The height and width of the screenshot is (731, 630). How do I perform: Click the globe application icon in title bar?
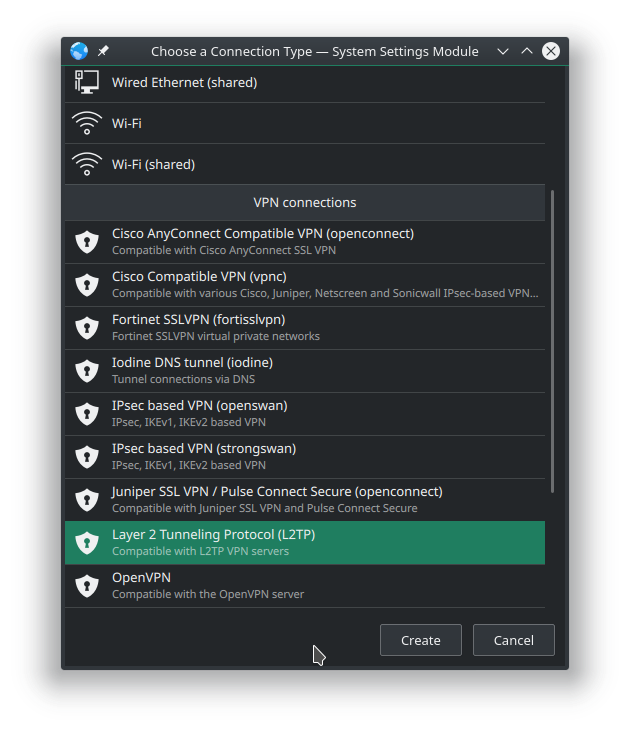79,51
